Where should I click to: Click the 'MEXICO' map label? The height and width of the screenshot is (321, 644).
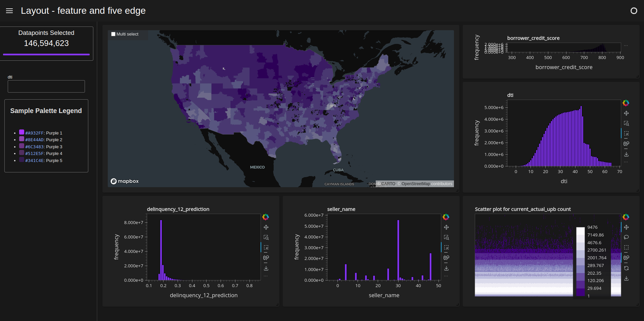coord(257,167)
